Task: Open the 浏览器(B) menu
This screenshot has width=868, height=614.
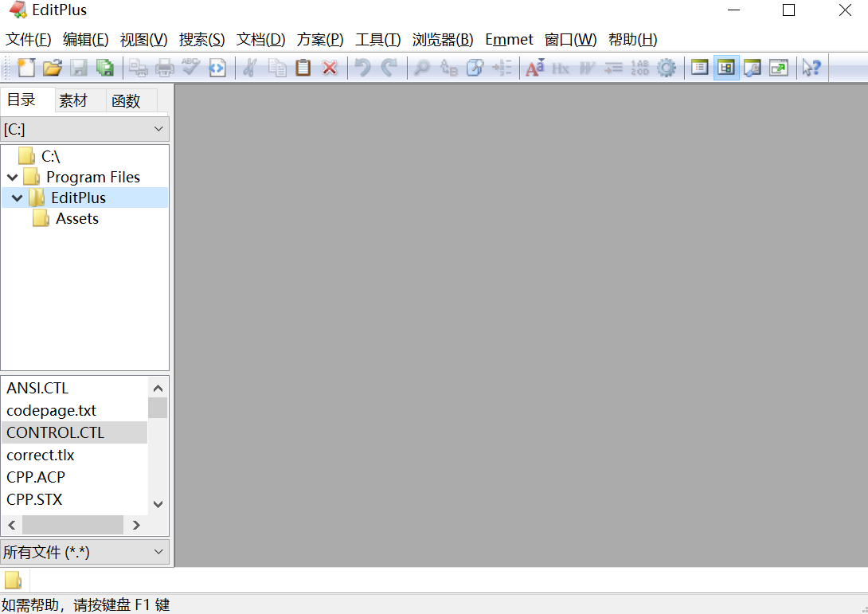Action: [x=443, y=39]
